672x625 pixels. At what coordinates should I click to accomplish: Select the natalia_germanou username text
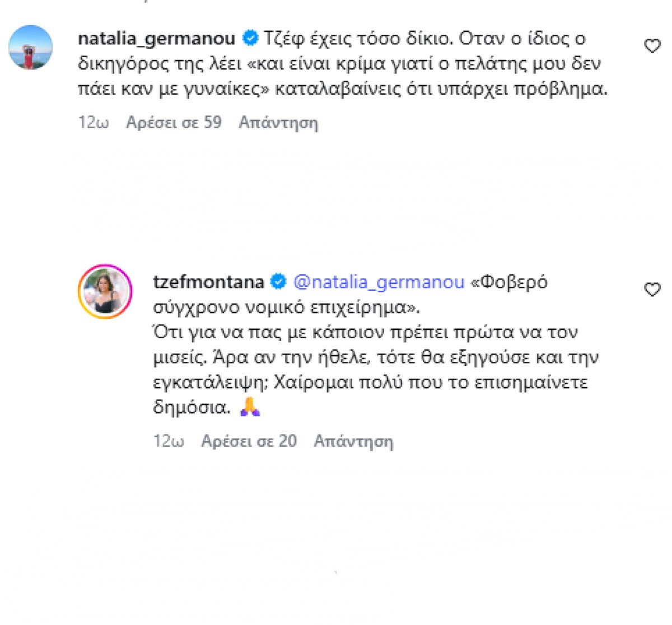[x=157, y=39]
